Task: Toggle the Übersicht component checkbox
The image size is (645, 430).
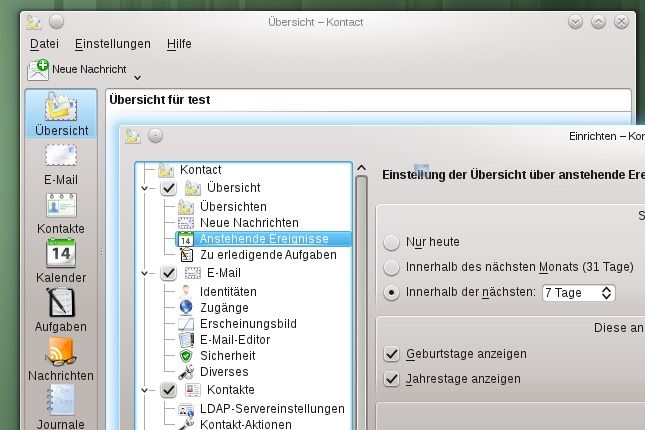Action: 168,188
